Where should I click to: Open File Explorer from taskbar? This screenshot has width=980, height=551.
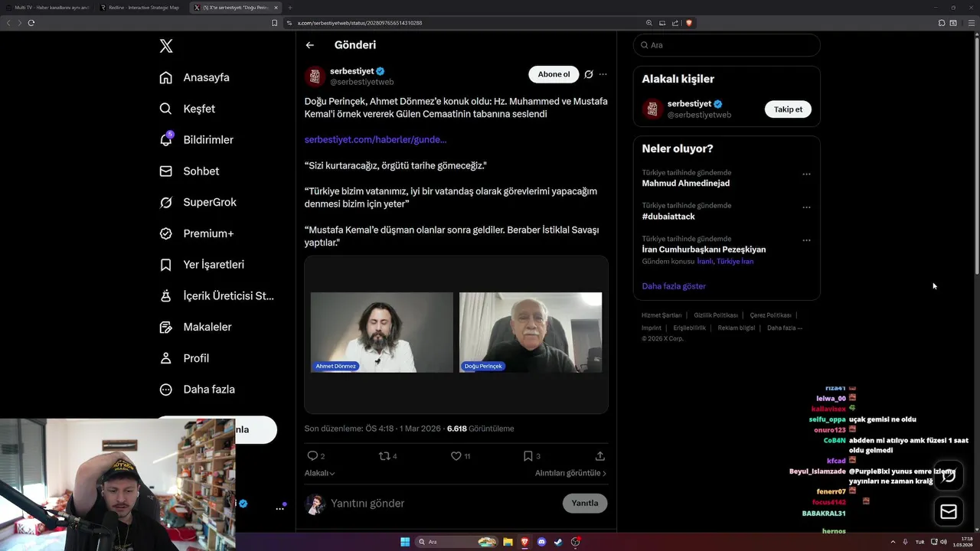pyautogui.click(x=508, y=542)
